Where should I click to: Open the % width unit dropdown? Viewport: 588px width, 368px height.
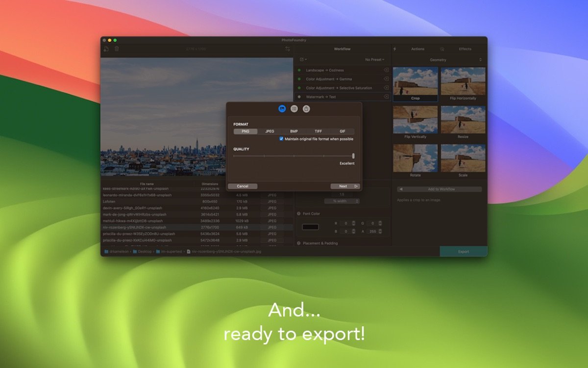[342, 201]
